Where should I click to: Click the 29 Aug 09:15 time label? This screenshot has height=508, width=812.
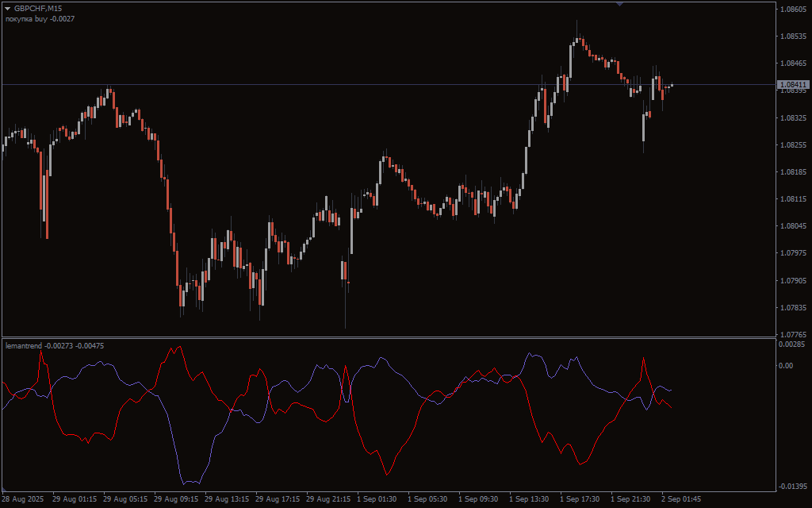click(x=175, y=499)
